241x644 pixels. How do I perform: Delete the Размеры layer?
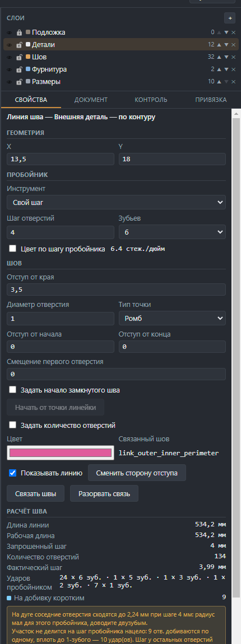click(233, 82)
